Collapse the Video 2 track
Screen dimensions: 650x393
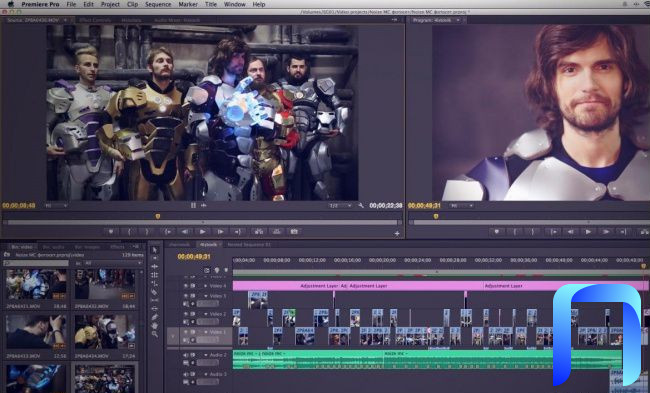(x=206, y=314)
